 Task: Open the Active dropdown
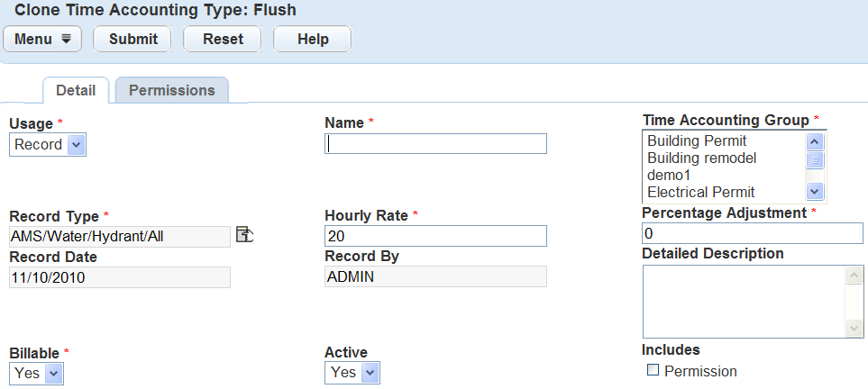coord(352,373)
